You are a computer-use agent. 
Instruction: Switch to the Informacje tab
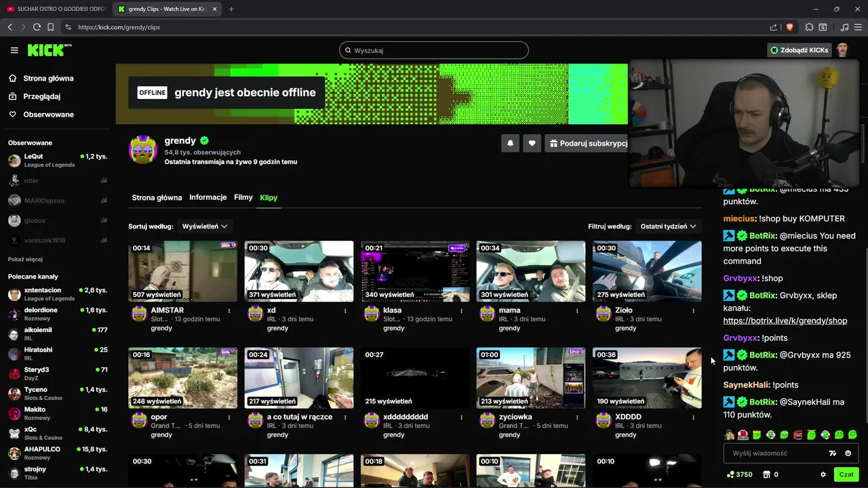pos(208,197)
